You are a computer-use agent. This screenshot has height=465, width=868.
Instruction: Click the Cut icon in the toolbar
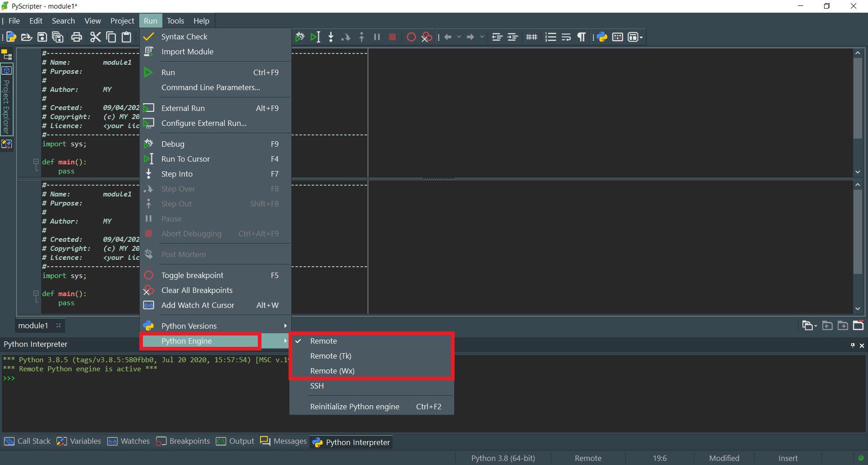[95, 37]
